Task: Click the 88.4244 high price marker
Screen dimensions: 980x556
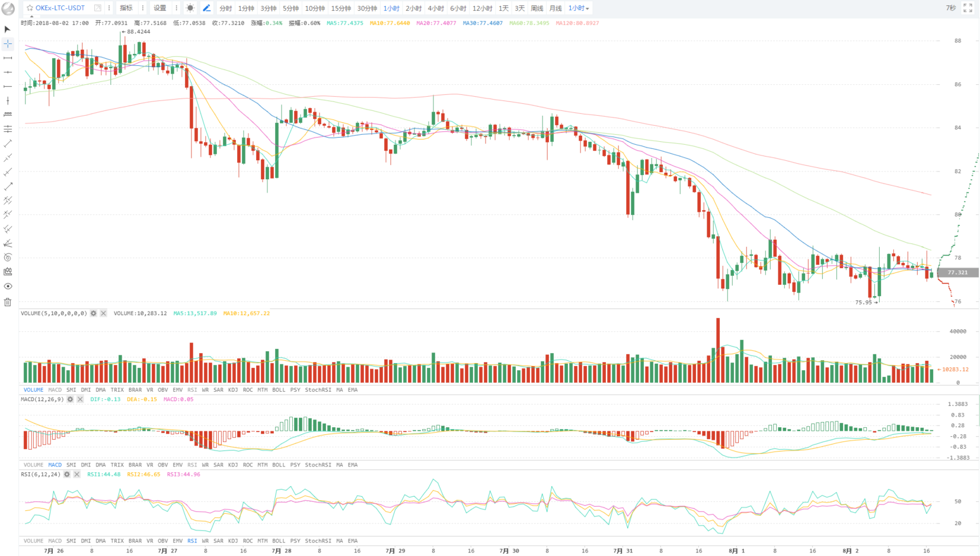Action: [138, 32]
